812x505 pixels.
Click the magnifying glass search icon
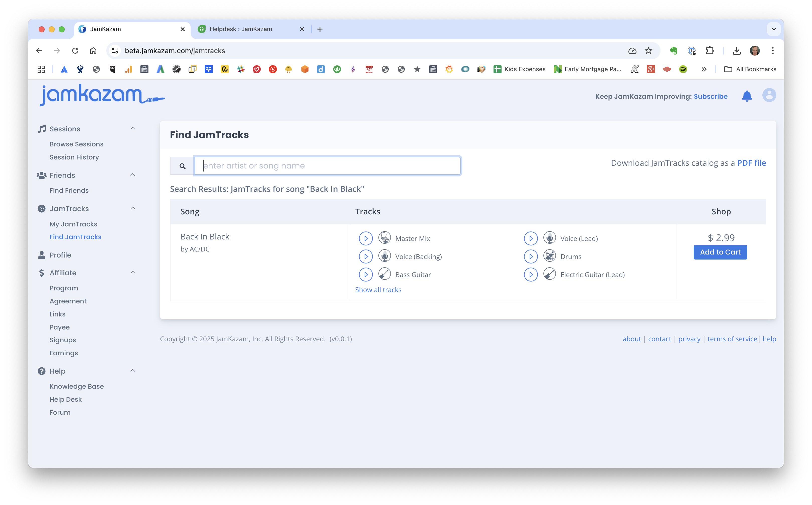pos(182,166)
